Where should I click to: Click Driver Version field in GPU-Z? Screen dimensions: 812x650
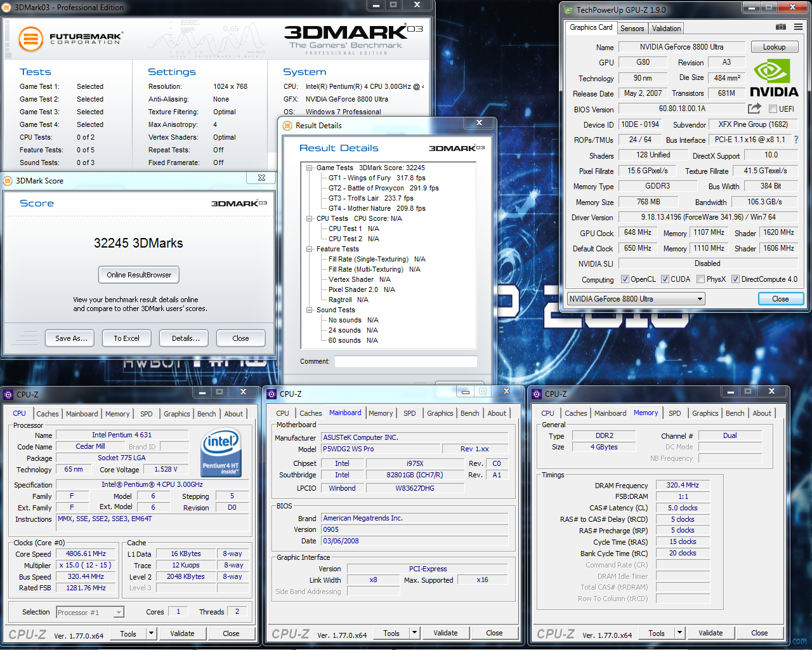click(708, 217)
